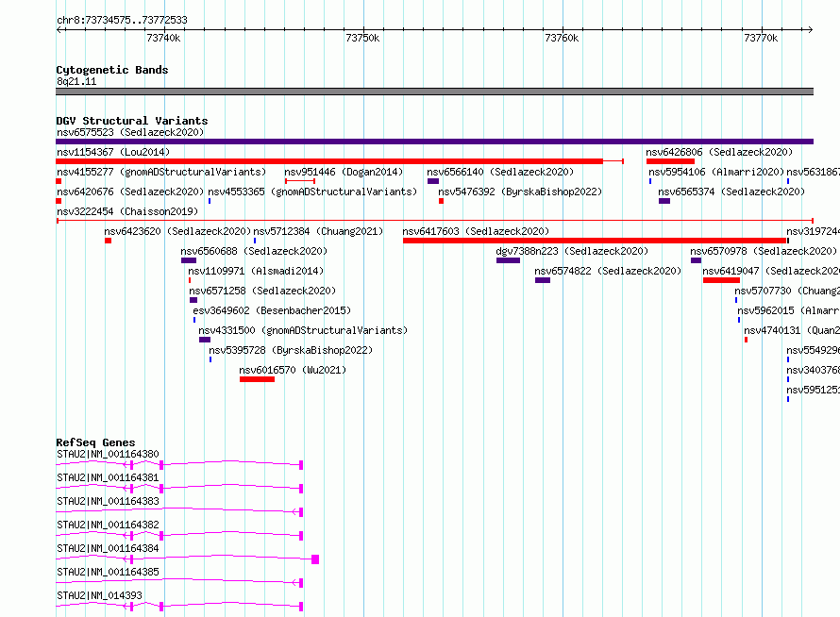Click the nsv6575523 (Sedlazeck2020) variant label

pos(130,132)
